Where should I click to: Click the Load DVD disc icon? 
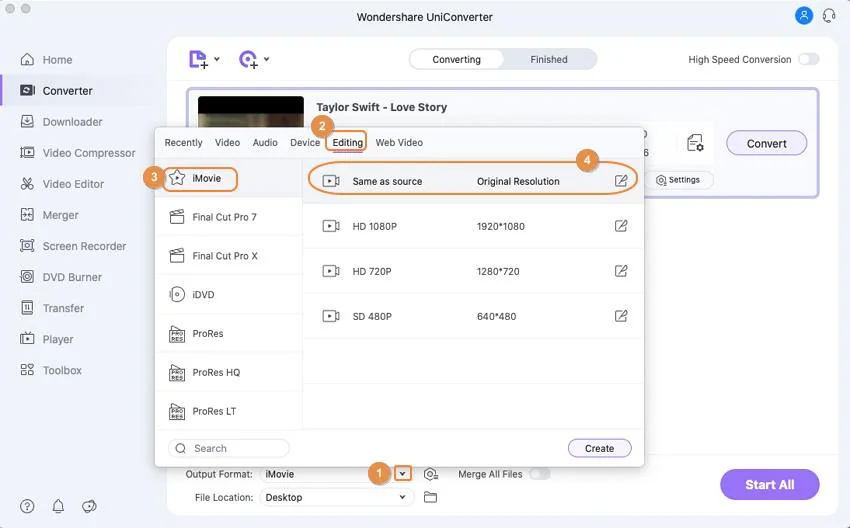tap(248, 59)
